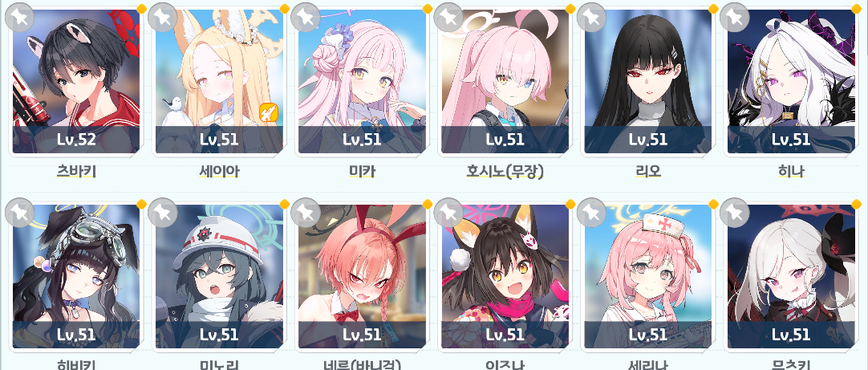Click pin icon on 호시노(무장) card
Screen dimensions: 868x370
[448, 17]
